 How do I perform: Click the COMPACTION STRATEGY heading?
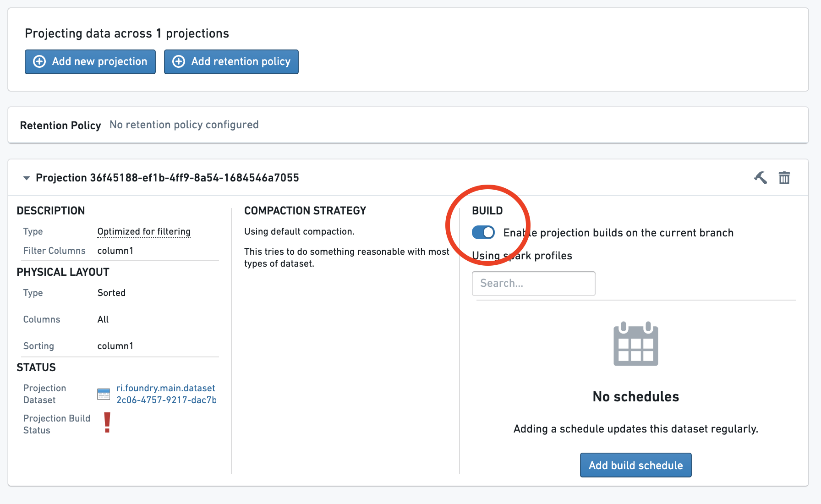click(x=305, y=211)
